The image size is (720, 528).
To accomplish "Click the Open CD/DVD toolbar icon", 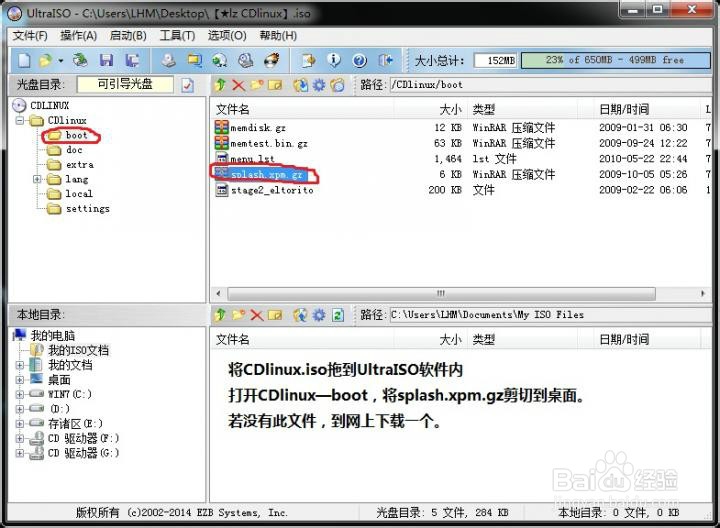I will pyautogui.click(x=80, y=60).
